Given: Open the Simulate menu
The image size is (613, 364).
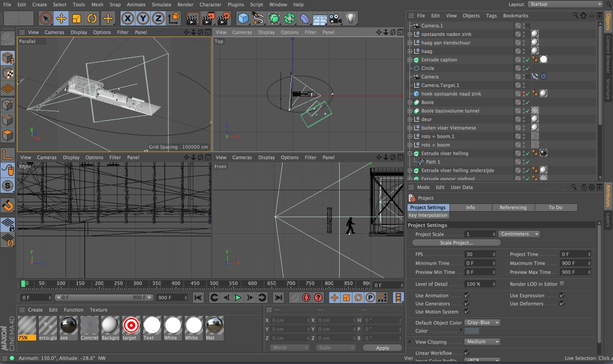Looking at the screenshot, I should click(161, 4).
